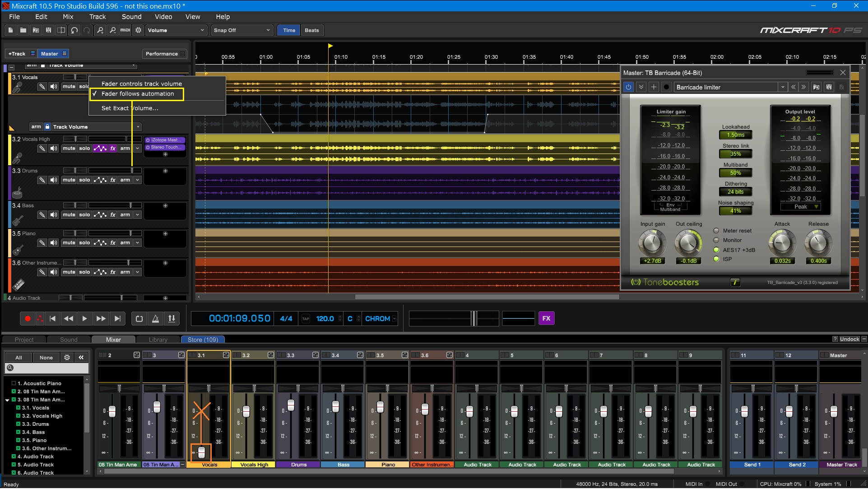Click the TAP tempo button
This screenshot has width=868, height=489.
coord(306,318)
